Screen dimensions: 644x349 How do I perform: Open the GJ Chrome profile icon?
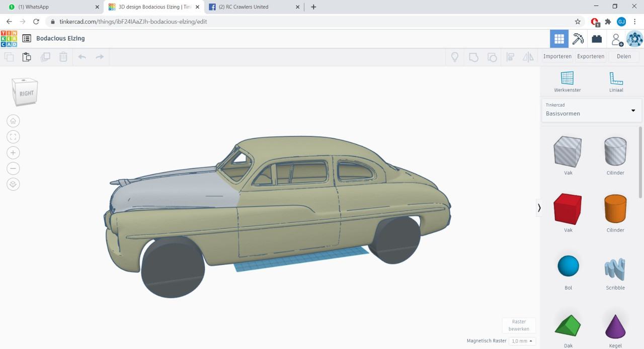pyautogui.click(x=621, y=22)
